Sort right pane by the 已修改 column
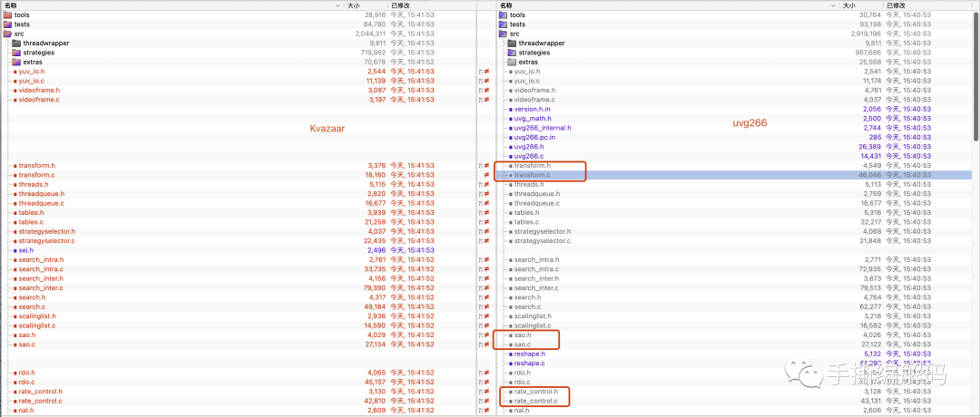Screen dimensions: 980x417 pos(898,5)
